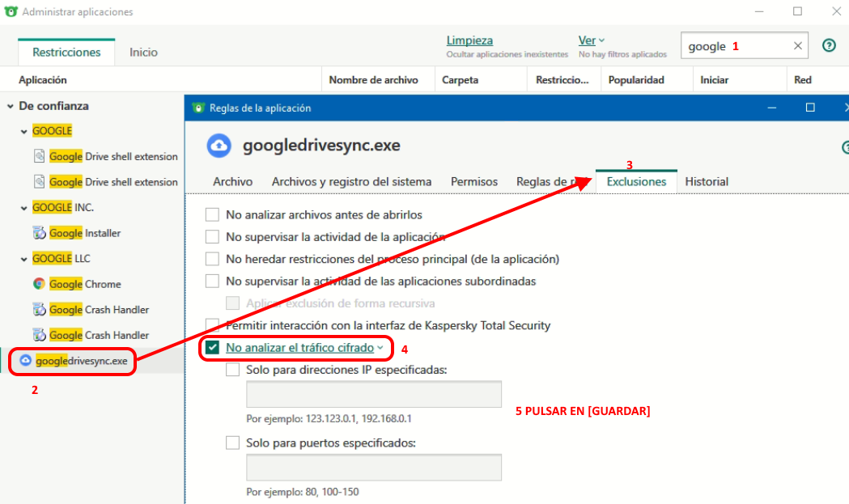
Task: Sort by the Restriccio... column header
Action: [562, 79]
